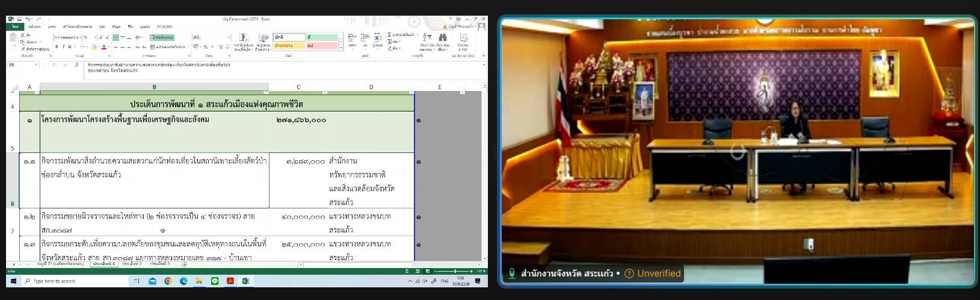Apply underline formatting button
This screenshot has width=980, height=300.
point(70,46)
